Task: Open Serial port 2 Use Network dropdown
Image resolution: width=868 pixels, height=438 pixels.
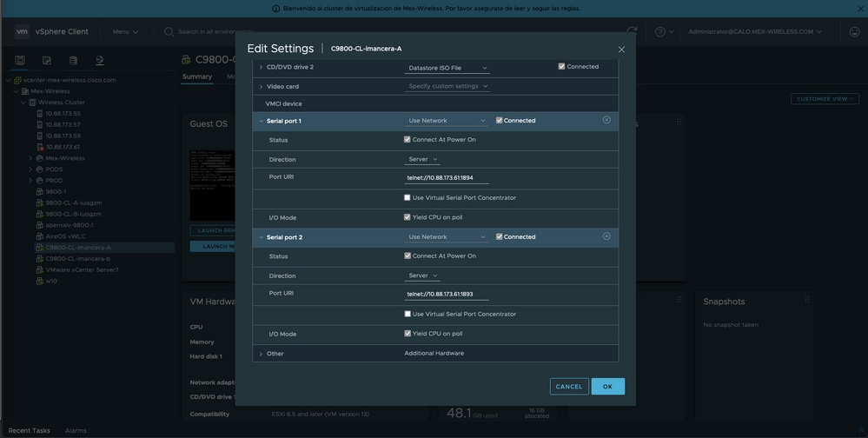Action: tap(446, 237)
